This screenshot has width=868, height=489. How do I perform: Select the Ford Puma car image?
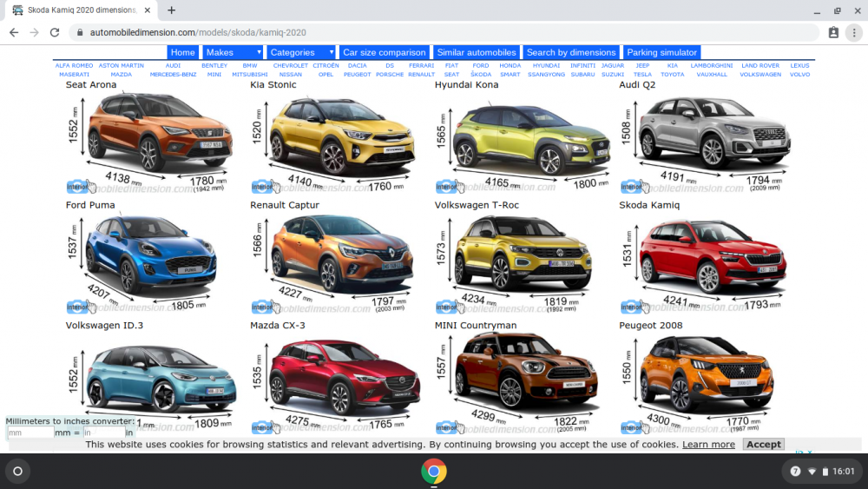click(x=150, y=254)
